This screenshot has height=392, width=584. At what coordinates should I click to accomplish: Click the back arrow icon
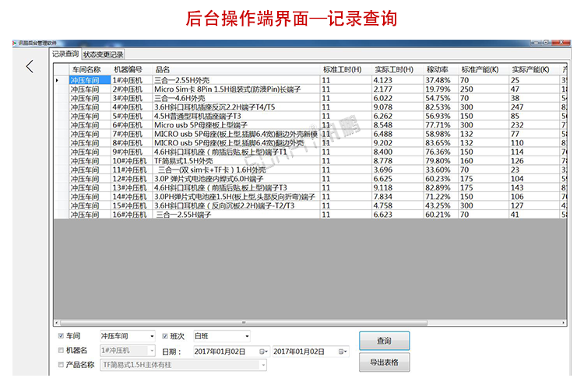(30, 67)
